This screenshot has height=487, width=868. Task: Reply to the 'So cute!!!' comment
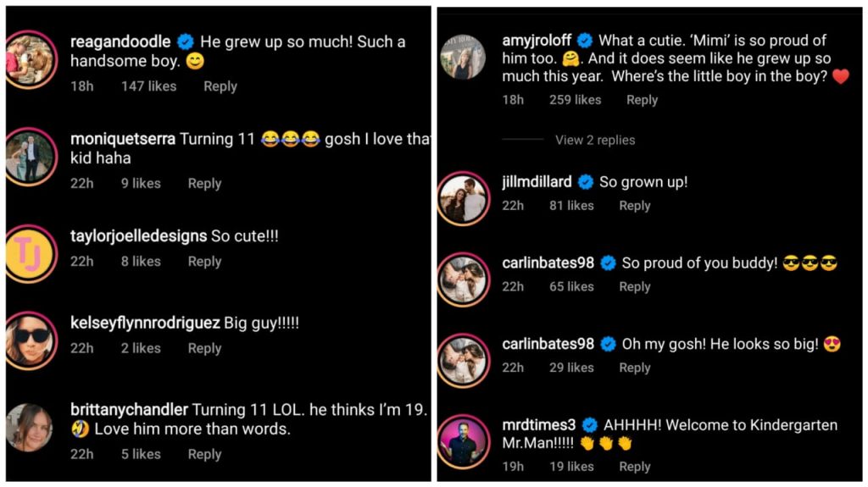204,262
